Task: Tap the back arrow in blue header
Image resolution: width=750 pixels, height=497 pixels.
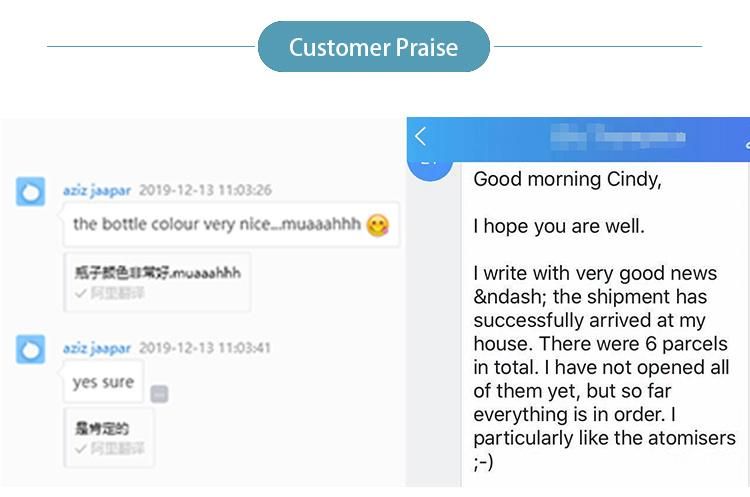Action: click(x=420, y=137)
